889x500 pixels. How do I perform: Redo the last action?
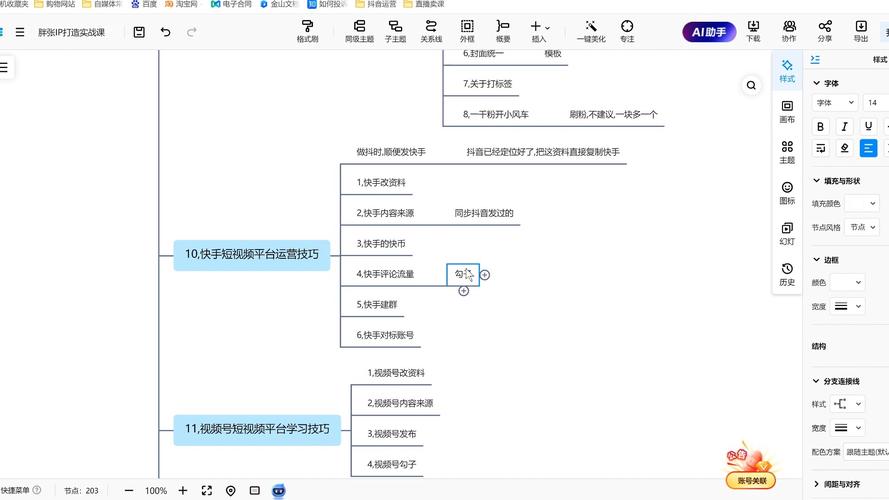[x=192, y=32]
